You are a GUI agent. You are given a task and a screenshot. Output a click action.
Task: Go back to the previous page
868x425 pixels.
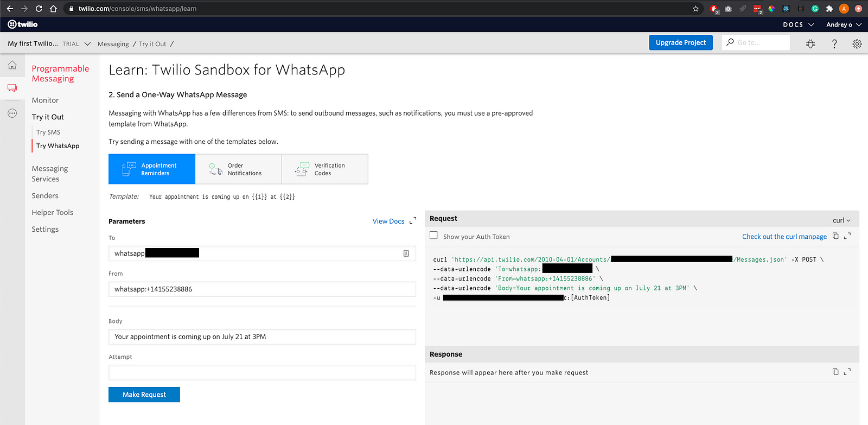pyautogui.click(x=10, y=9)
